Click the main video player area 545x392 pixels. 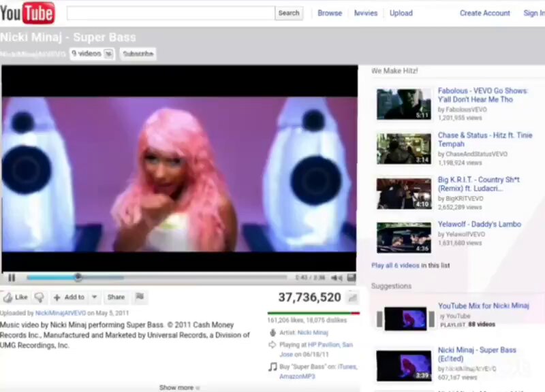click(x=179, y=167)
